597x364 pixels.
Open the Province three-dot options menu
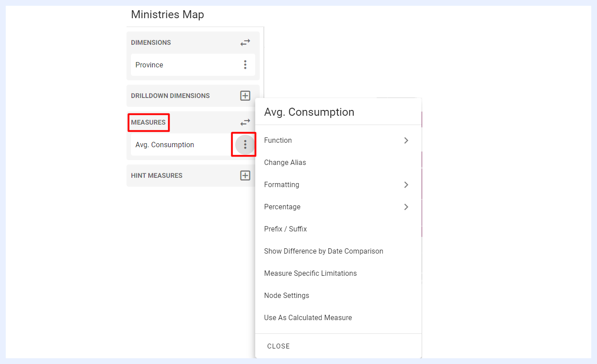(245, 65)
